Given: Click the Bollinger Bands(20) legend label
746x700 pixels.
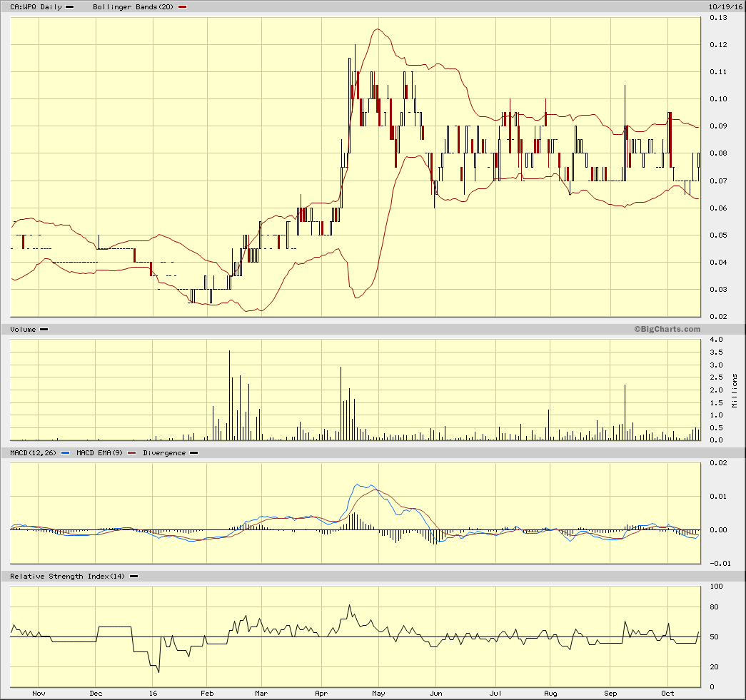Looking at the screenshot, I should pos(133,6).
